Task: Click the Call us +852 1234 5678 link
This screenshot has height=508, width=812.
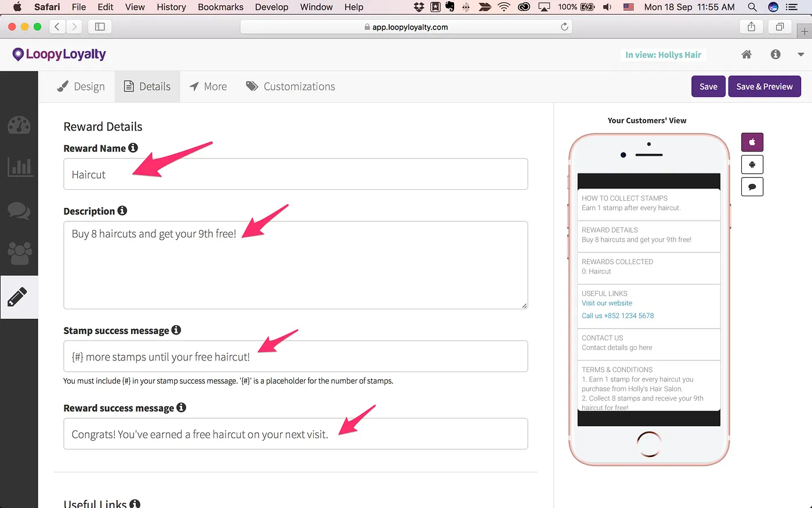Action: point(618,316)
